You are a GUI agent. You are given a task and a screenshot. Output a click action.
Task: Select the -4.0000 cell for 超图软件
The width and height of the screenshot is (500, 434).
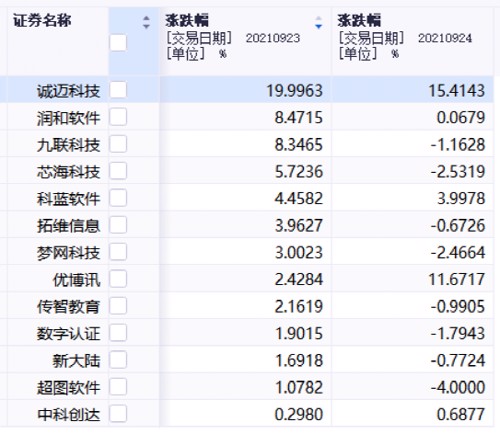pyautogui.click(x=458, y=387)
